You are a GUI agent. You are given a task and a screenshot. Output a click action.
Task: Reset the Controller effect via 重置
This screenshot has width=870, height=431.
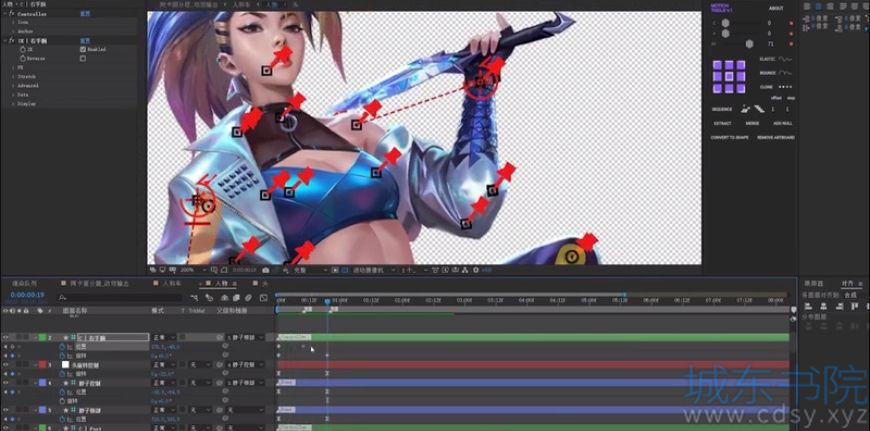point(85,13)
